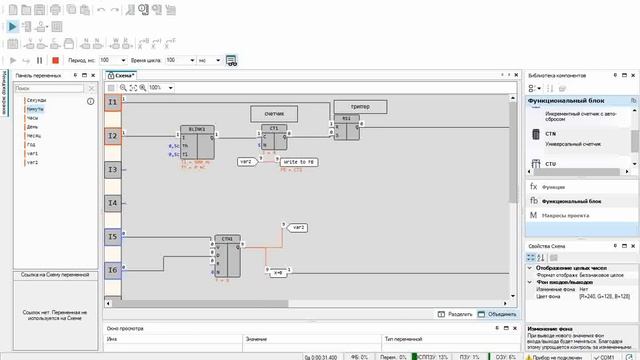Click the CTU block icon in the library

click(x=536, y=164)
